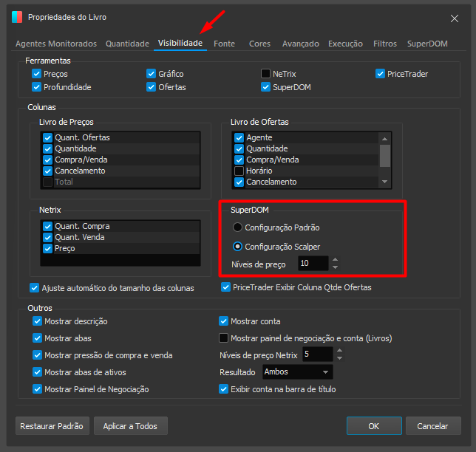Select the Visibilidade tab
The image size is (476, 452).
[180, 44]
